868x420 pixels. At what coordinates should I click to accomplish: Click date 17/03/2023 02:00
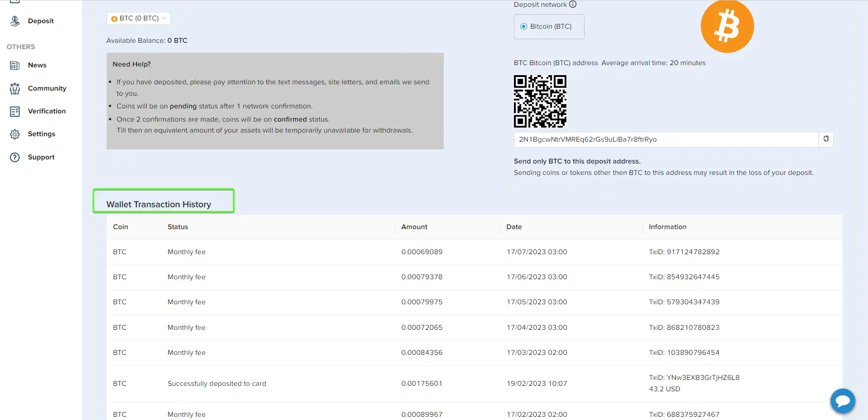[x=537, y=353]
